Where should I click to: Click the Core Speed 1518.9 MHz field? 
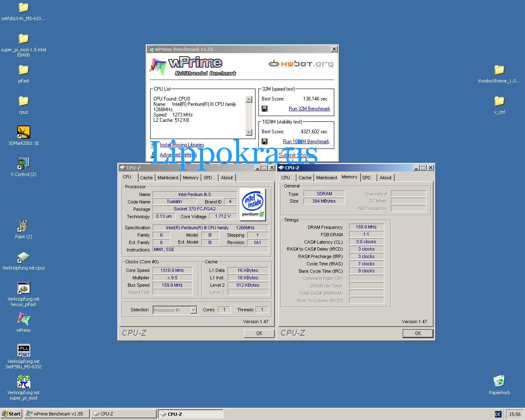pos(172,270)
